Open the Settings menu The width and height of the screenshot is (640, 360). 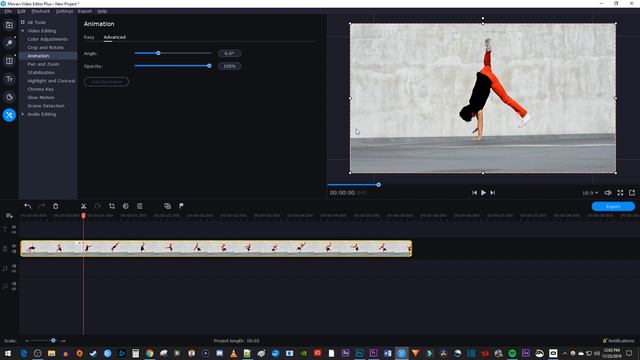[64, 11]
